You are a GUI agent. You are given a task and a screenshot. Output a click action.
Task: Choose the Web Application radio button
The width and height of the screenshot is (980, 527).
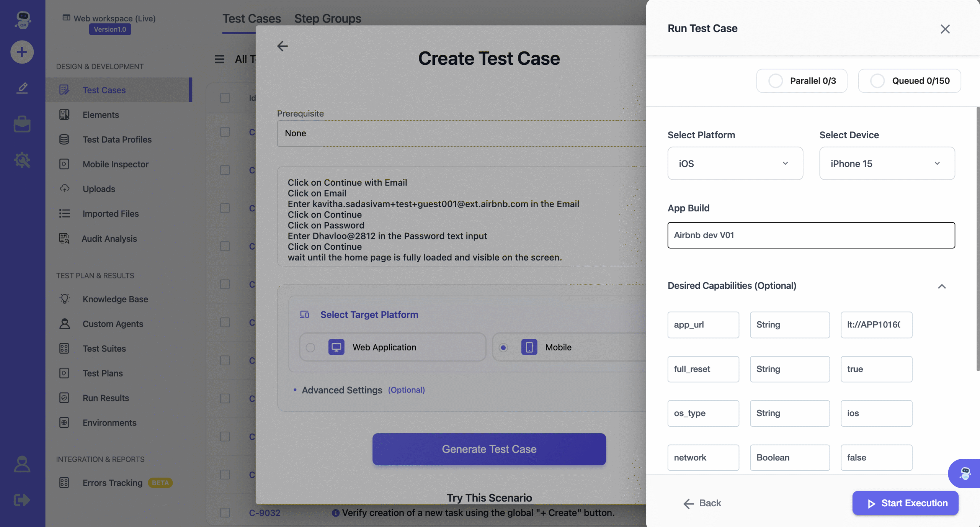tap(310, 347)
